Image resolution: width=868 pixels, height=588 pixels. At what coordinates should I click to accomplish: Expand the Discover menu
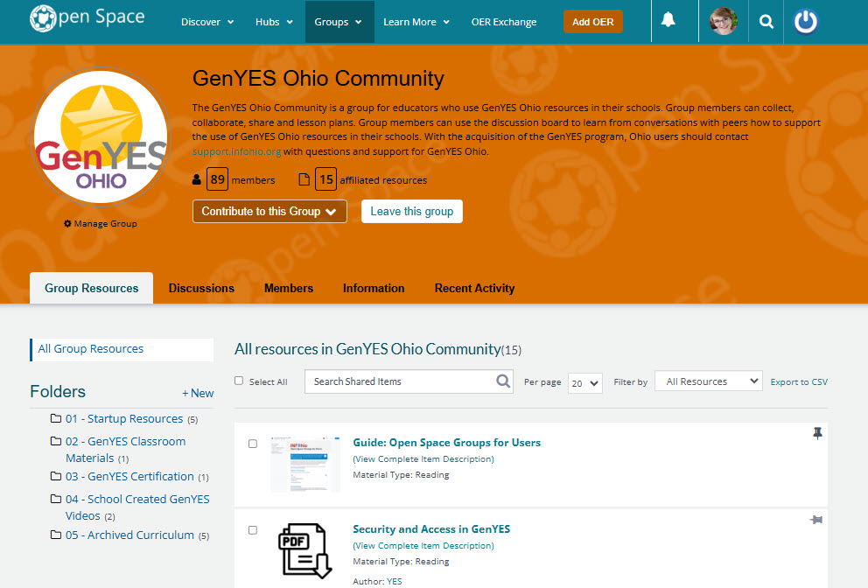pyautogui.click(x=207, y=22)
